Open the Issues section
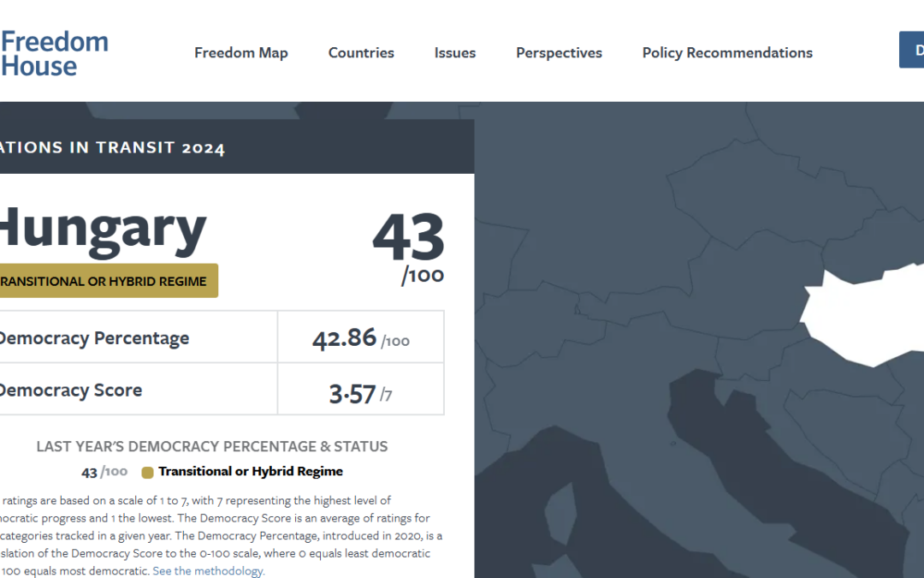Image resolution: width=924 pixels, height=578 pixels. 454,52
